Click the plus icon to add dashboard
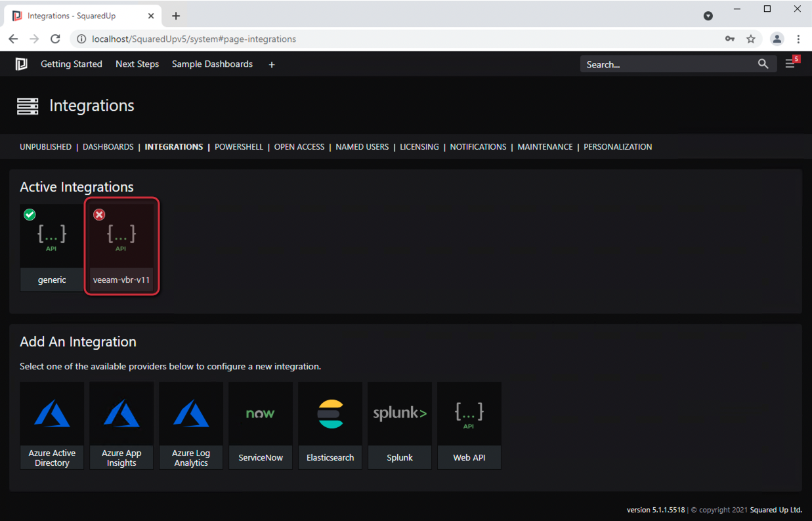 (272, 64)
